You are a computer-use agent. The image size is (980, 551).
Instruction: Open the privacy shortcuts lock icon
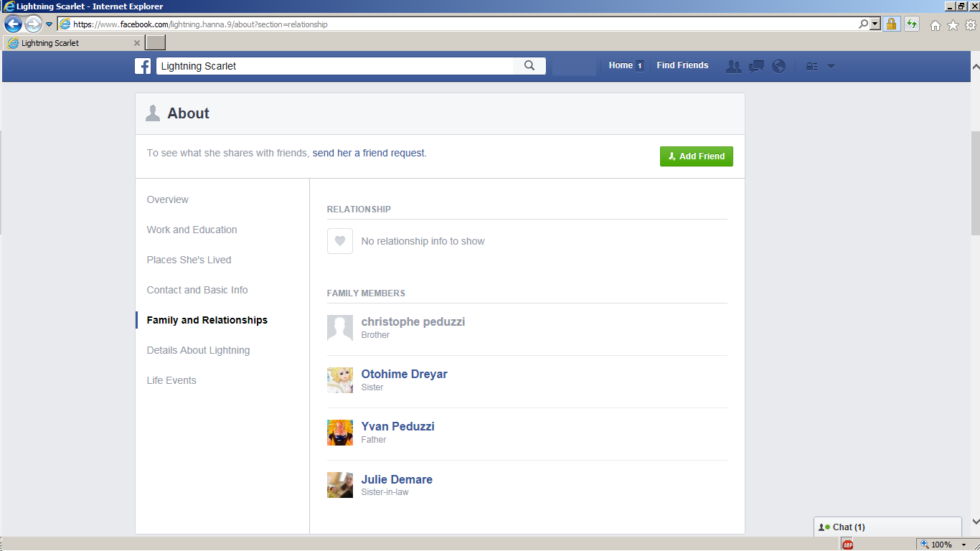(811, 66)
